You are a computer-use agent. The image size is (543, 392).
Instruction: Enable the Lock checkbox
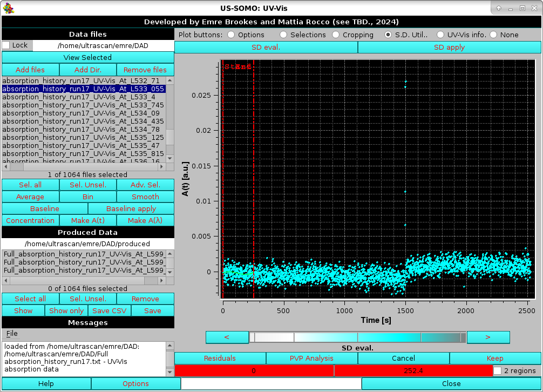(x=6, y=45)
